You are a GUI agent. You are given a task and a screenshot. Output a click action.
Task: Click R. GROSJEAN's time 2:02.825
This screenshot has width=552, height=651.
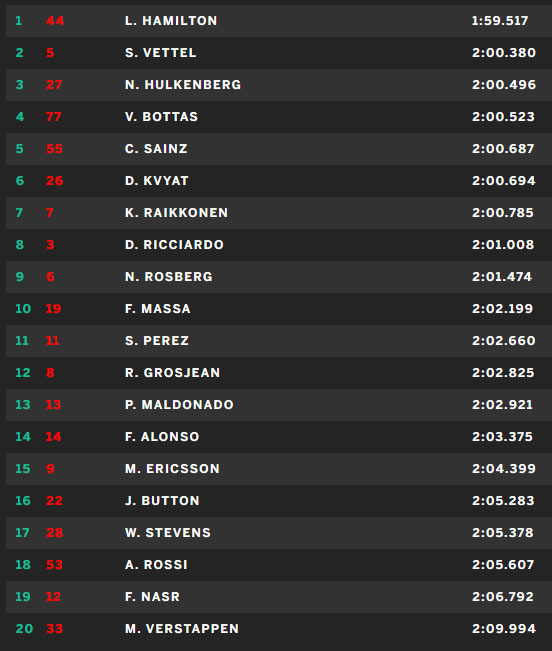(503, 372)
